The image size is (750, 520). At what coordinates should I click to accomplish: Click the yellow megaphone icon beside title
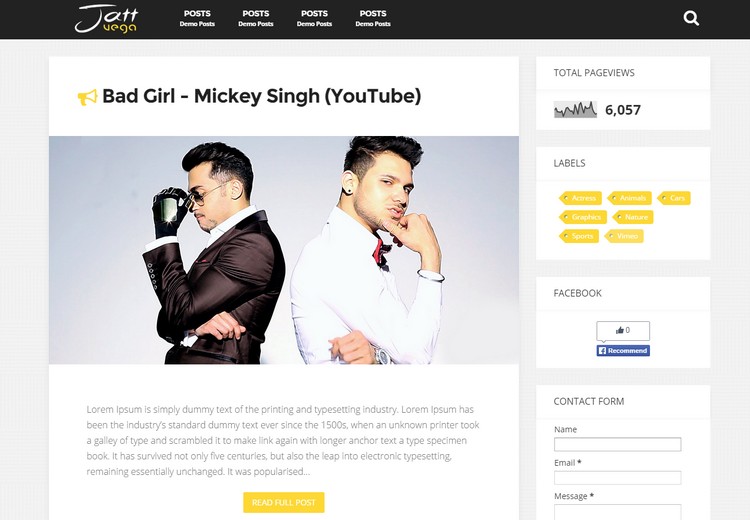coord(88,97)
